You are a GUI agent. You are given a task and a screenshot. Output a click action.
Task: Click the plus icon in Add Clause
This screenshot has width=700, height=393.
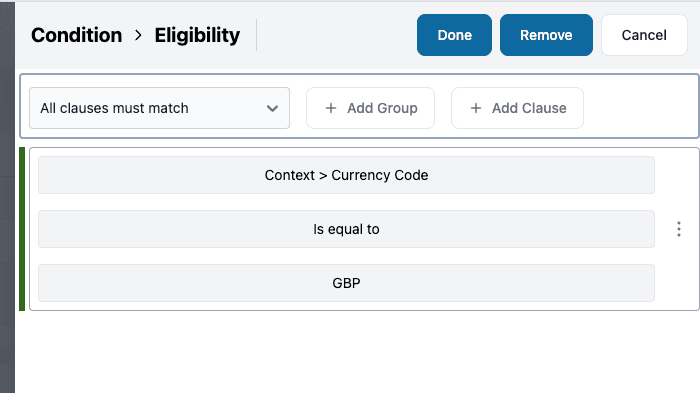pyautogui.click(x=476, y=108)
